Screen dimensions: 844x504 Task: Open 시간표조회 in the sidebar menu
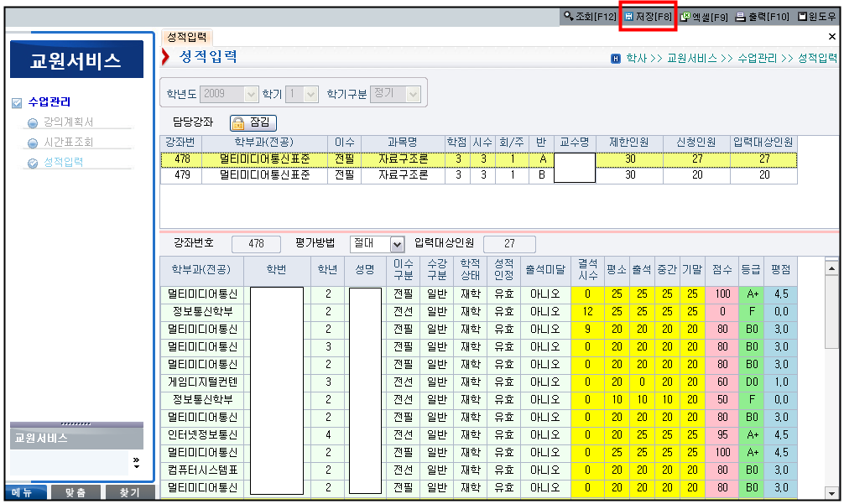(68, 142)
